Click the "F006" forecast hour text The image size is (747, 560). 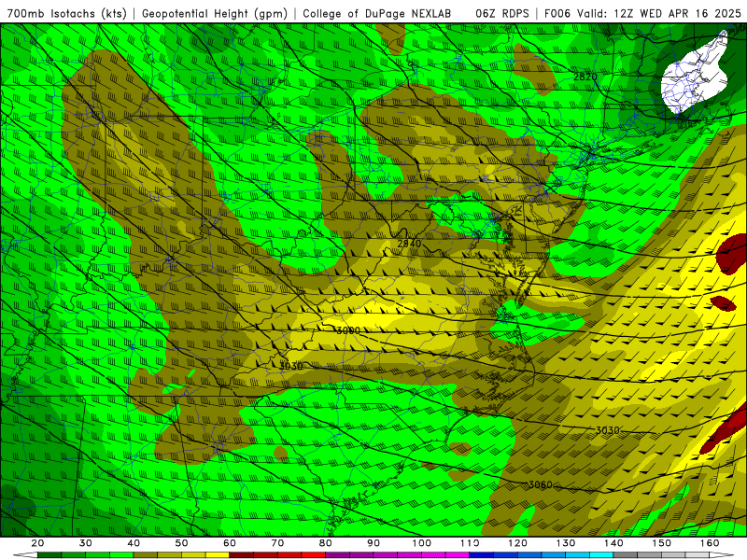(x=557, y=13)
